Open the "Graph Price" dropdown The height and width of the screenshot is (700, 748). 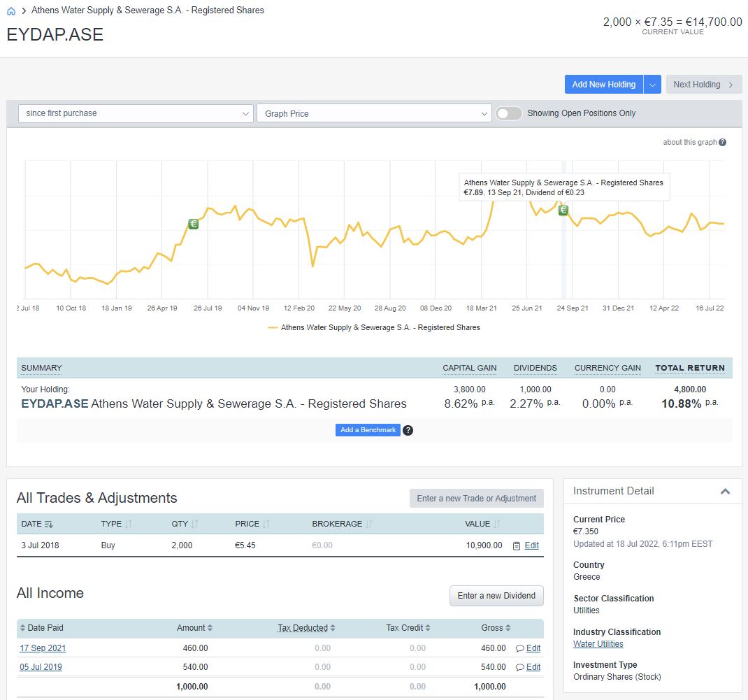coord(374,113)
